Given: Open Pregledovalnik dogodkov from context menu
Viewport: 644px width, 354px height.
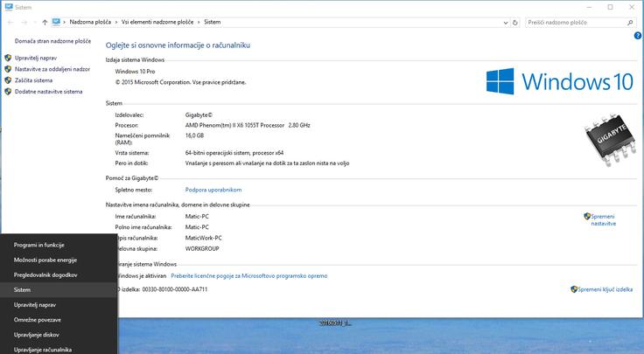Looking at the screenshot, I should [59, 274].
